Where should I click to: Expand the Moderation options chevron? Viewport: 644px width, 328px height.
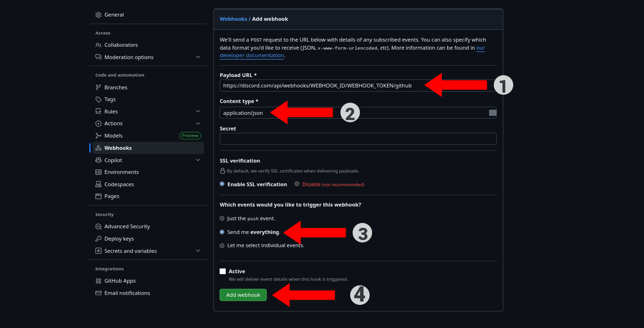[198, 57]
